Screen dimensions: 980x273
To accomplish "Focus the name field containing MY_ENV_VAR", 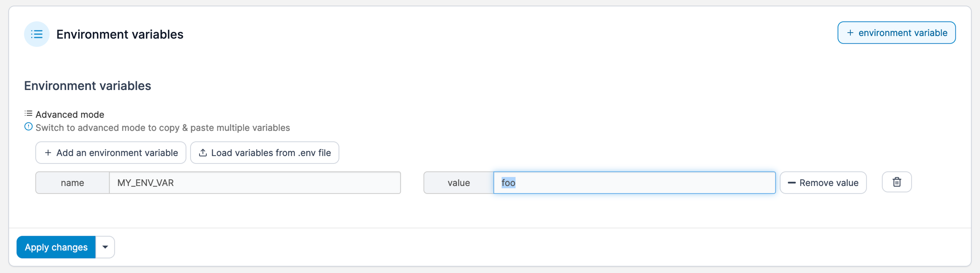I will pyautogui.click(x=254, y=183).
